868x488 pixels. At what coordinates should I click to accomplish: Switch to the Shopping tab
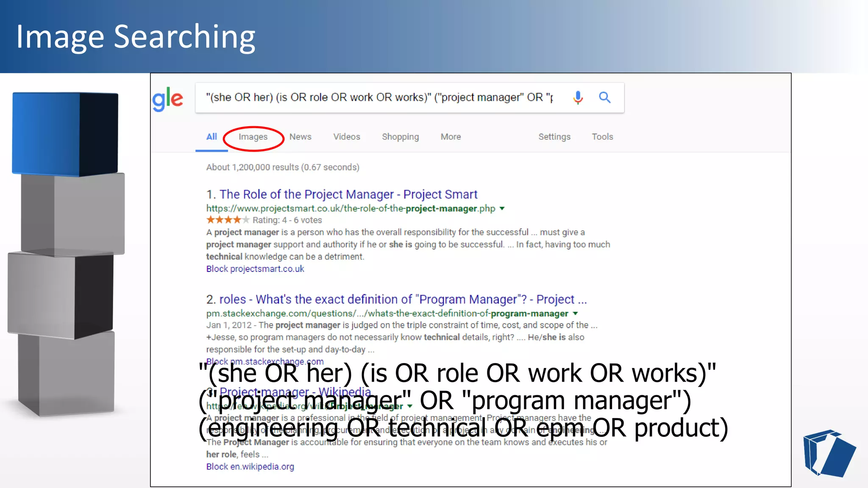400,137
